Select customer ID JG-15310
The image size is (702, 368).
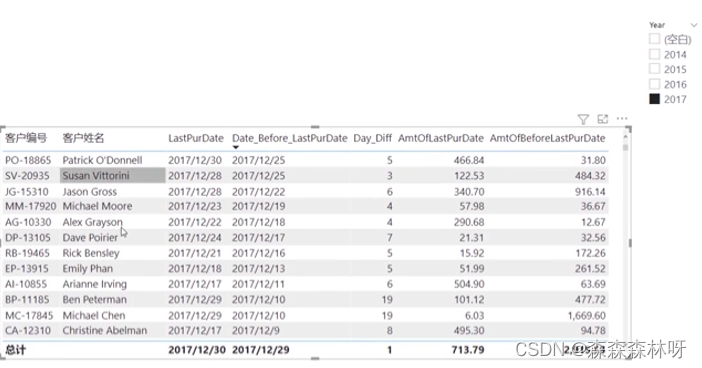(x=26, y=192)
